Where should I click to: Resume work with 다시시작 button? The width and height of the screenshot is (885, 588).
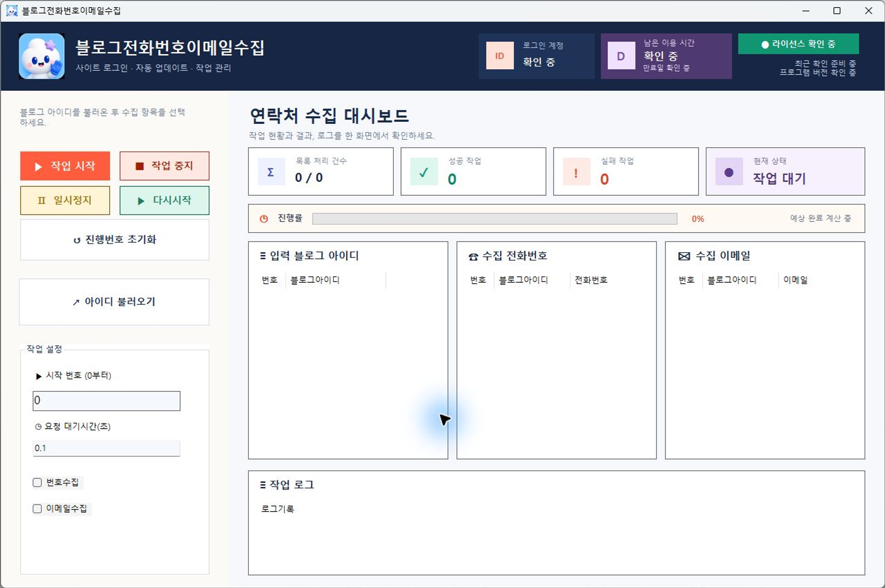164,200
